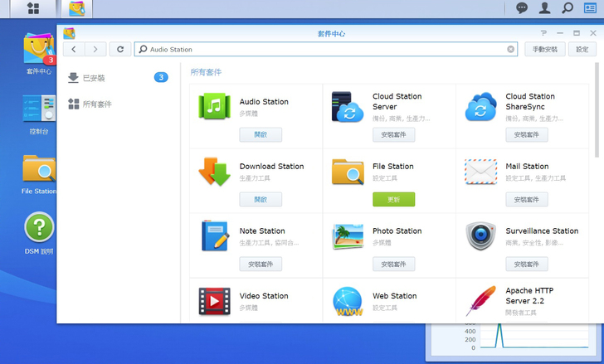The width and height of the screenshot is (604, 364).
Task: Select the Mail Station envelope icon
Action: coord(480,172)
